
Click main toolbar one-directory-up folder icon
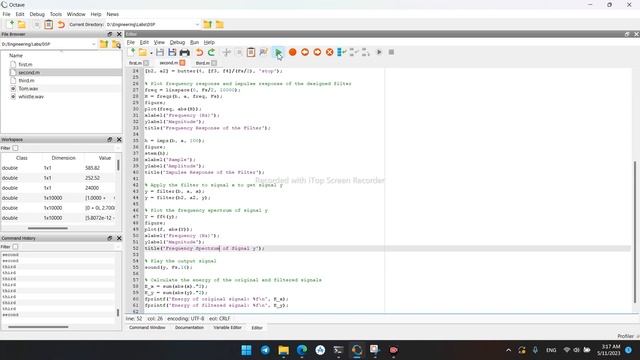tap(207, 24)
